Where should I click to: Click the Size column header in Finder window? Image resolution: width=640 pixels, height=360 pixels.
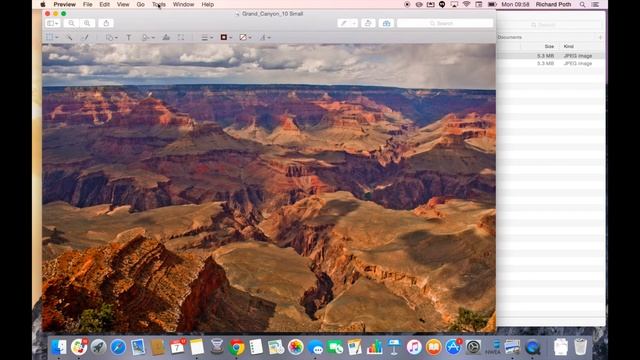(x=549, y=47)
